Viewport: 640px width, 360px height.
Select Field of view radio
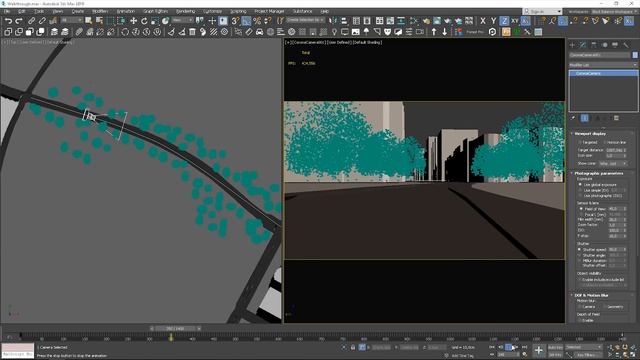581,209
